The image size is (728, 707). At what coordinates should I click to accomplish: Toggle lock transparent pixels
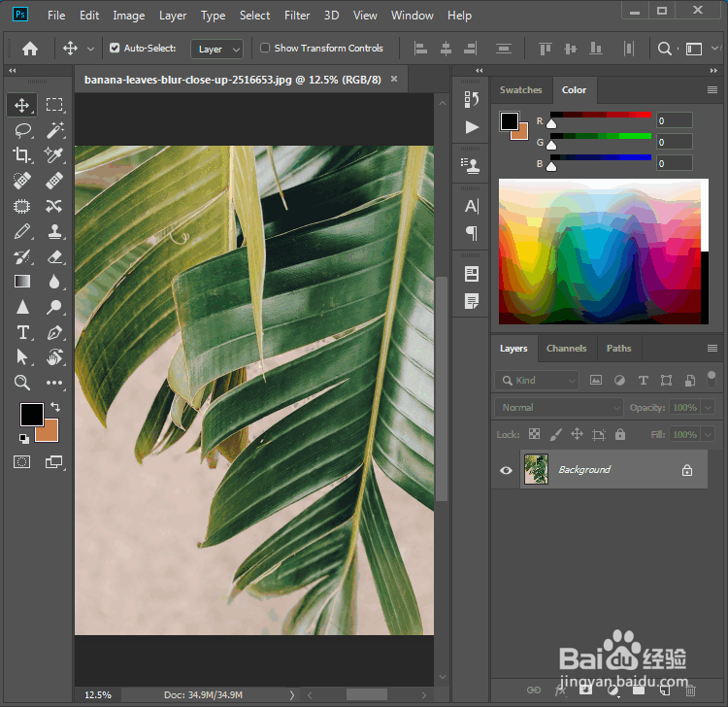(534, 434)
